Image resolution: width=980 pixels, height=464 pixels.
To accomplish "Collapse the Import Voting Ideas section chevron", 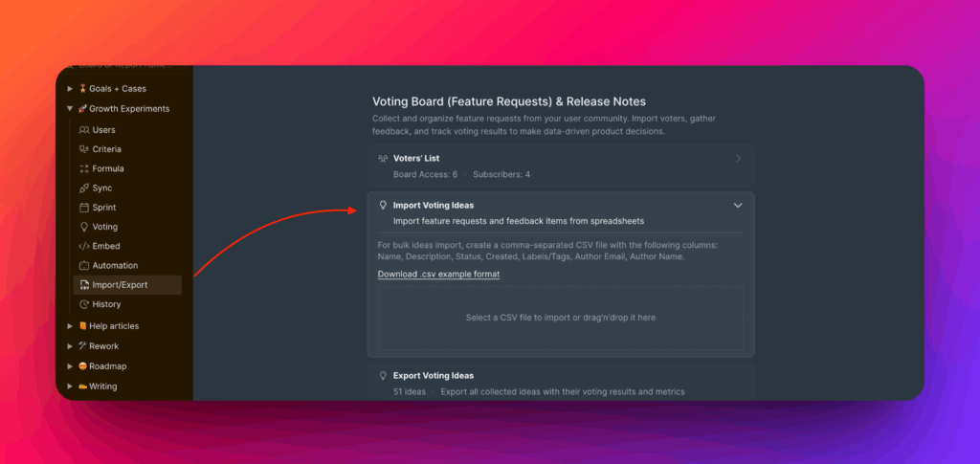I will pos(738,205).
